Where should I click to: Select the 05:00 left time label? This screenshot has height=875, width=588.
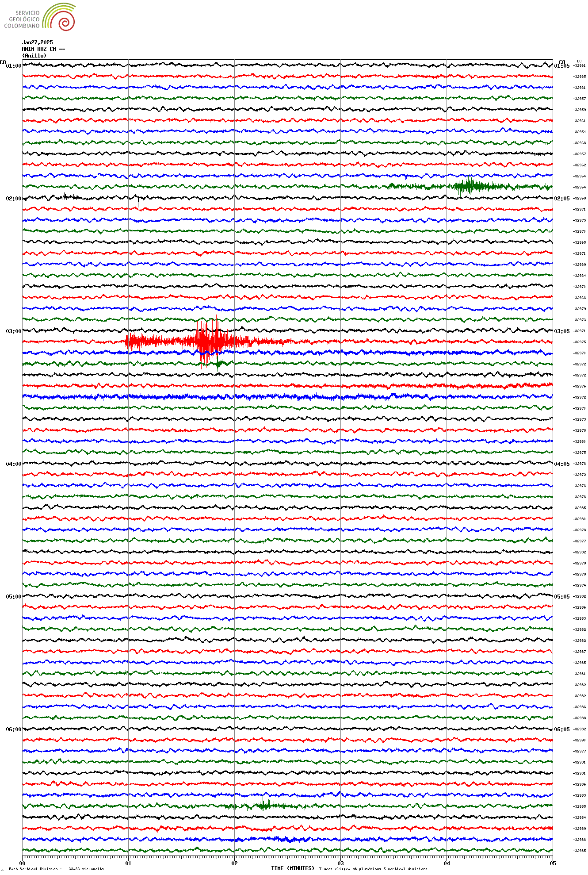(13, 597)
